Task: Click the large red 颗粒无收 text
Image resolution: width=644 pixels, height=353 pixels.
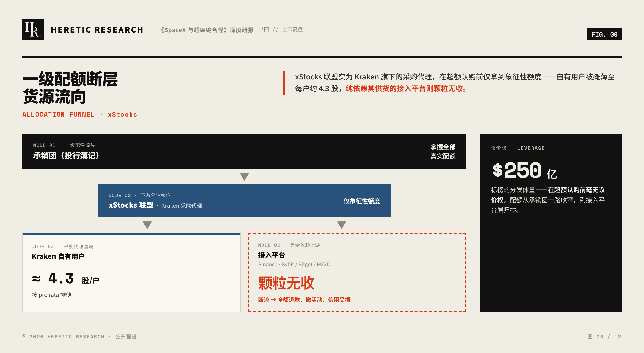Action: (286, 283)
